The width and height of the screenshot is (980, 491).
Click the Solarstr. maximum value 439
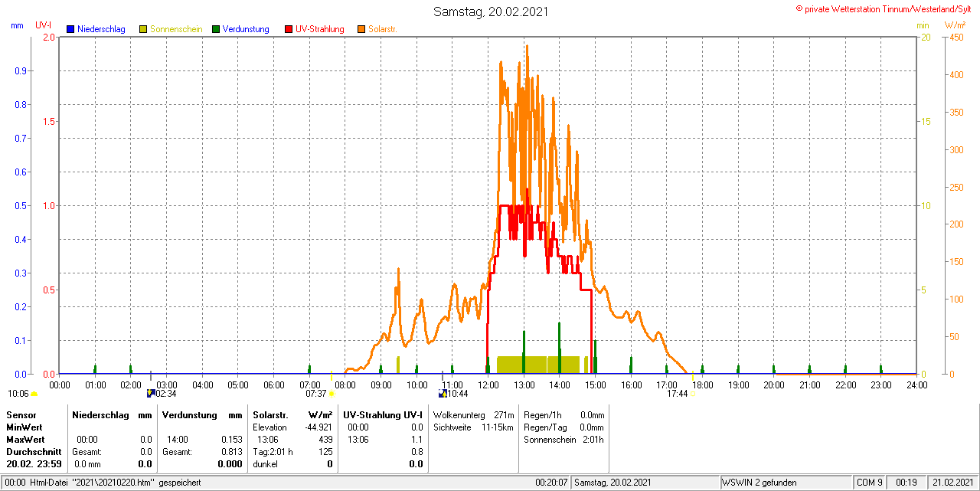click(x=325, y=439)
